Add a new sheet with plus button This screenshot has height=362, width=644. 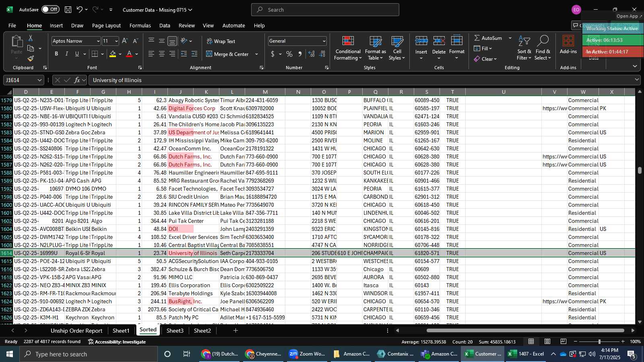[235, 331]
